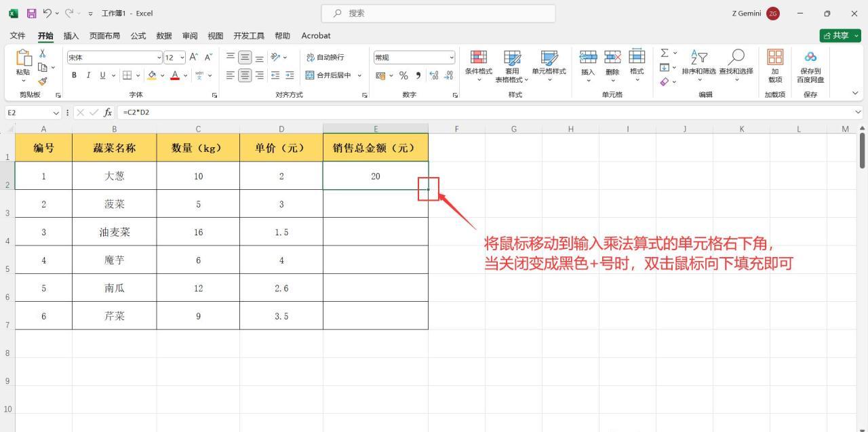Open the Borders dropdown arrow
Viewport: 868px width, 432px height.
(138, 75)
